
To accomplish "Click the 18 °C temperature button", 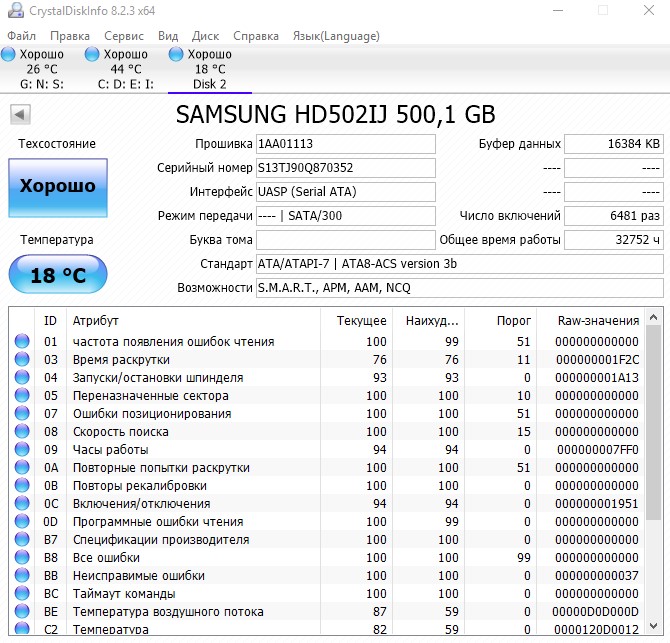I will (57, 275).
